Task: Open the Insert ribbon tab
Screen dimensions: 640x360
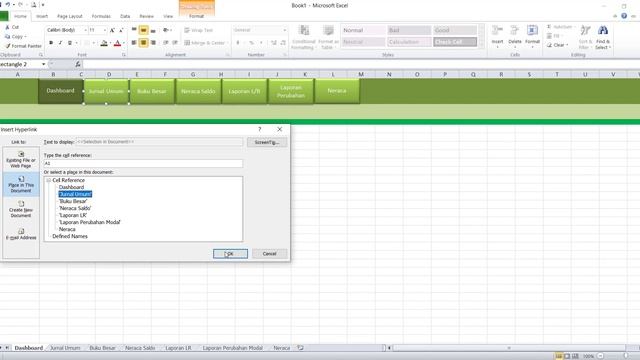Action: click(42, 16)
